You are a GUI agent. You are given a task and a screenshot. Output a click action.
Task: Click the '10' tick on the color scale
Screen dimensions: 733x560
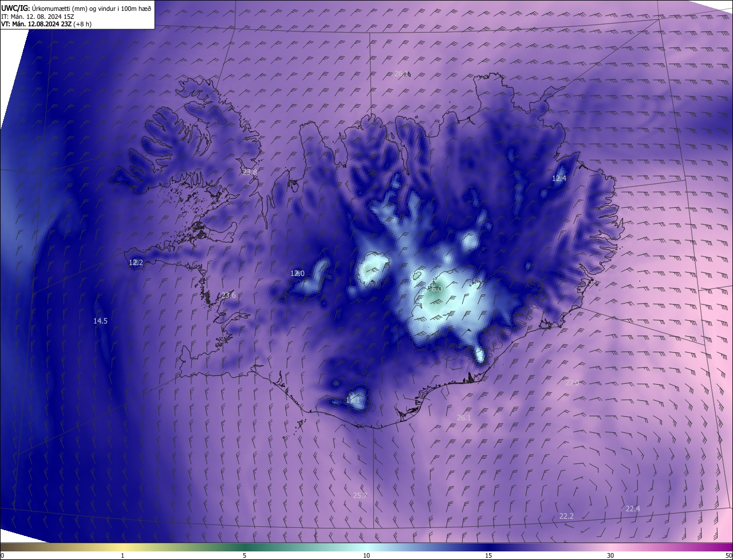pos(366,556)
